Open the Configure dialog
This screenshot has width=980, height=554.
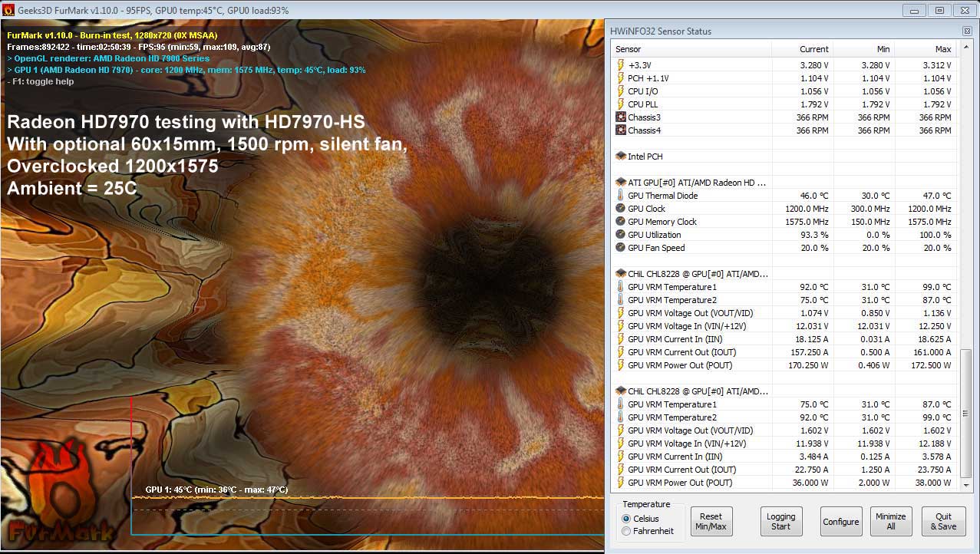coord(841,522)
